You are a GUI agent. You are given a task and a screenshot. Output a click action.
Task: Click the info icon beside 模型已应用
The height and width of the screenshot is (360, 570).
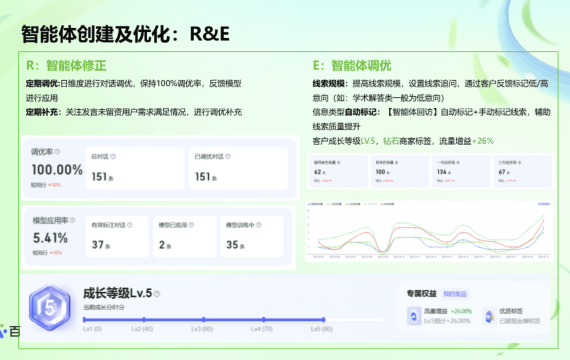(x=191, y=225)
